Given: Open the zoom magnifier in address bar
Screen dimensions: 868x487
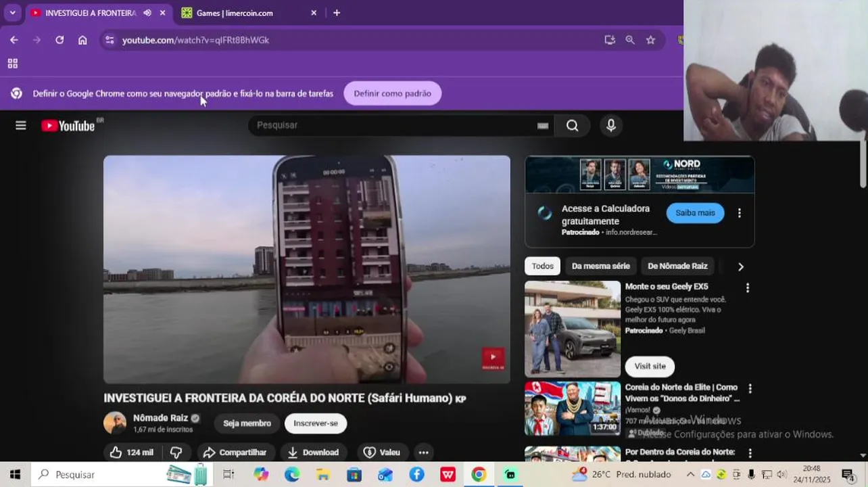Looking at the screenshot, I should (x=630, y=40).
